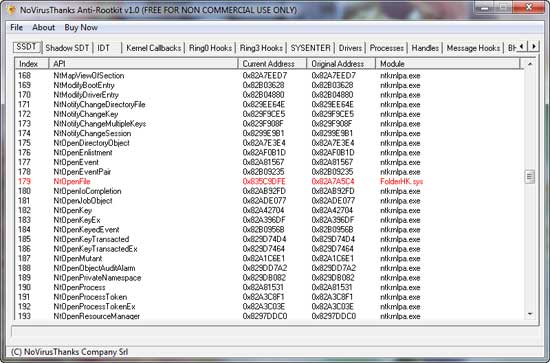
Task: Select the NtOpenIoCompletion row
Action: [269, 191]
